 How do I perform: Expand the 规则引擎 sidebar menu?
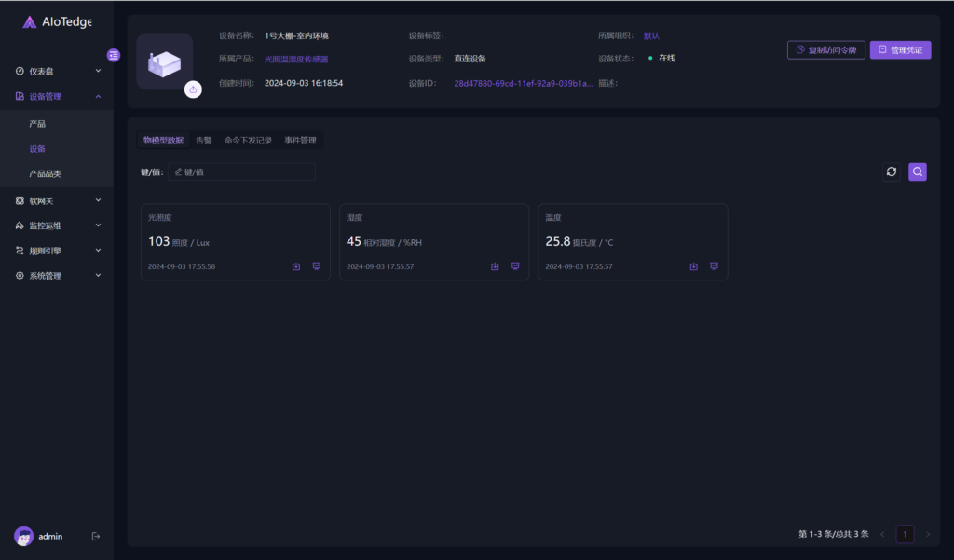point(57,251)
